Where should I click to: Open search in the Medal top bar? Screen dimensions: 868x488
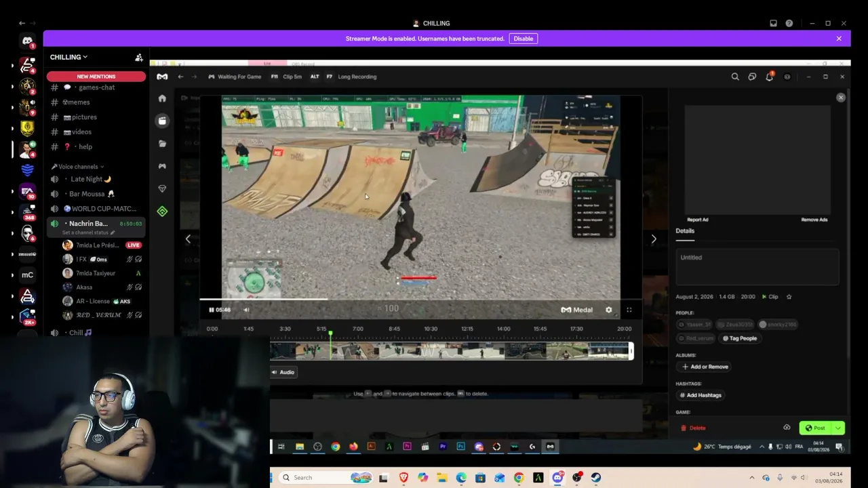pos(735,77)
